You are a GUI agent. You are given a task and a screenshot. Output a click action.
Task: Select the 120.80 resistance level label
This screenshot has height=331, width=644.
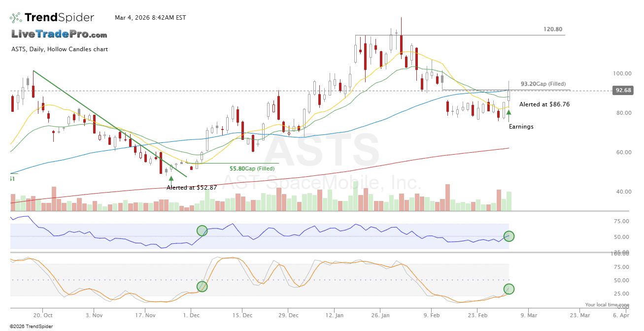[553, 30]
